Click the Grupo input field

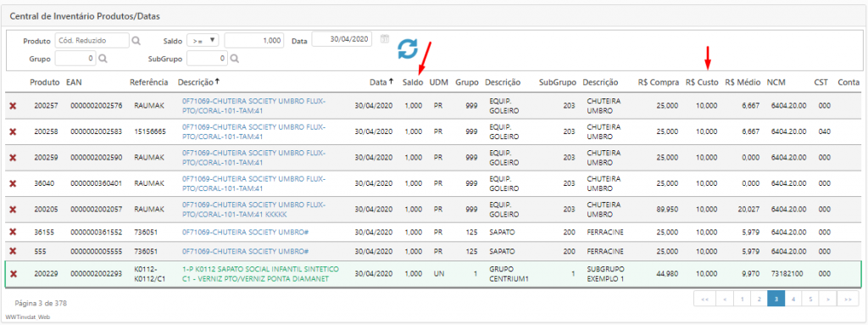tap(75, 59)
